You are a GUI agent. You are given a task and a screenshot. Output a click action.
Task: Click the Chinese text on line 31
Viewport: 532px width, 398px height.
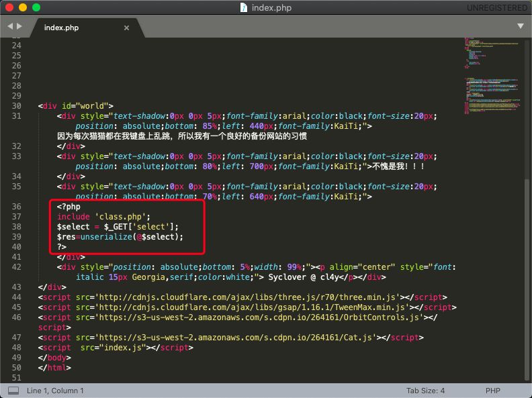(182, 136)
